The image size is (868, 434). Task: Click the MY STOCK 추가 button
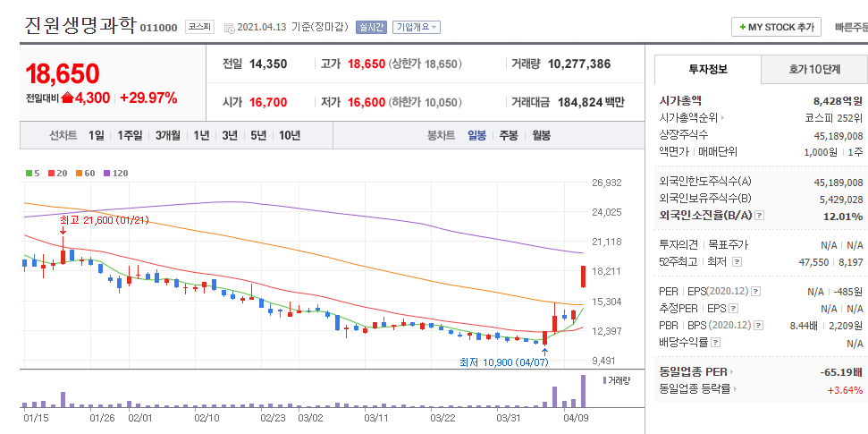[776, 27]
